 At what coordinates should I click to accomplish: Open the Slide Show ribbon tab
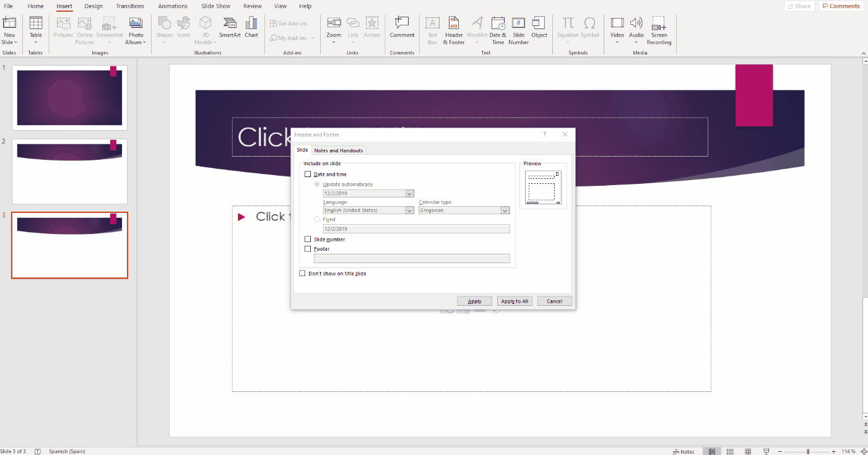[x=215, y=6]
